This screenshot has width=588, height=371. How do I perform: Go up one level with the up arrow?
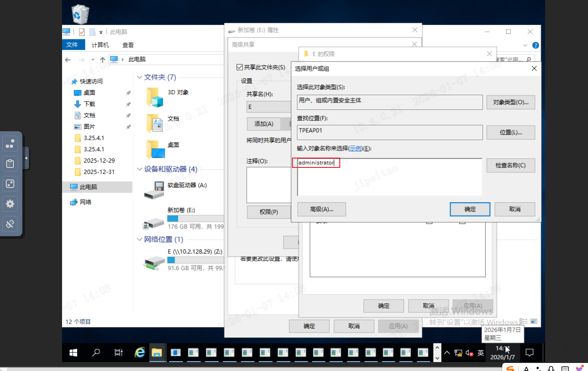pyautogui.click(x=102, y=59)
